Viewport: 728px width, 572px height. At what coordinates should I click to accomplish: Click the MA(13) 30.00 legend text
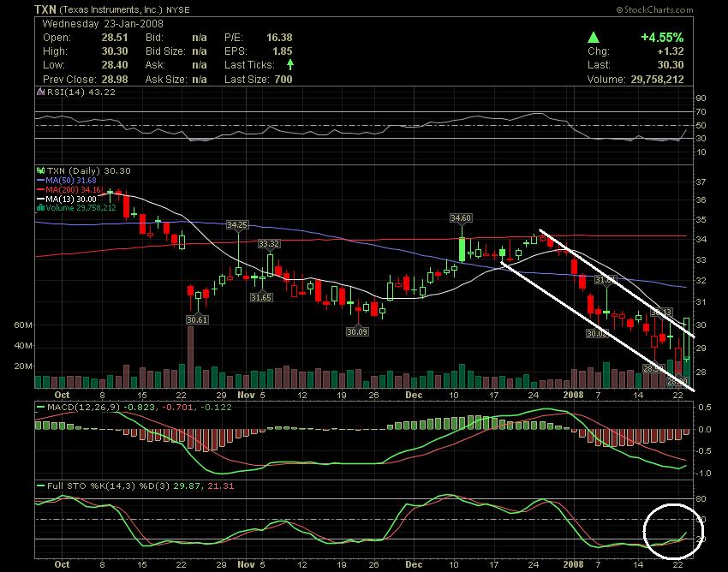71,200
